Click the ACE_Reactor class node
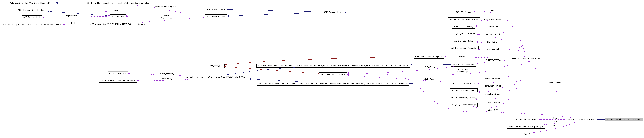 118,17
